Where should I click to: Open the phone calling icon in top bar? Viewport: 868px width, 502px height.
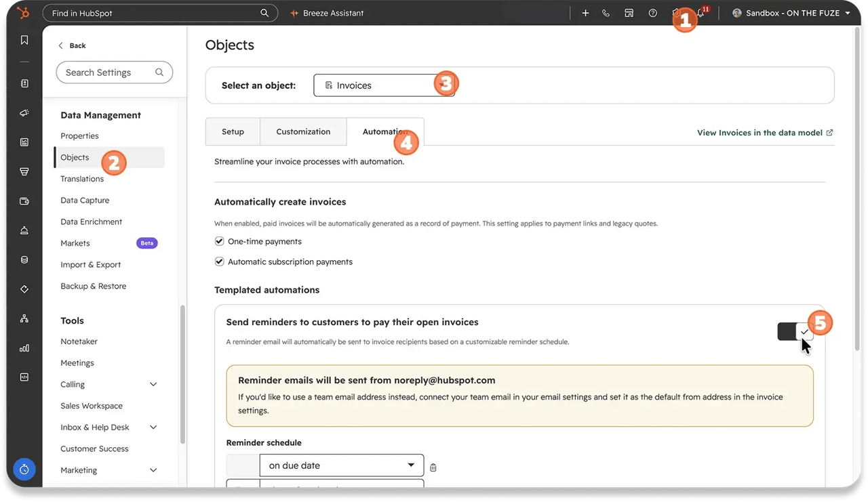[606, 13]
